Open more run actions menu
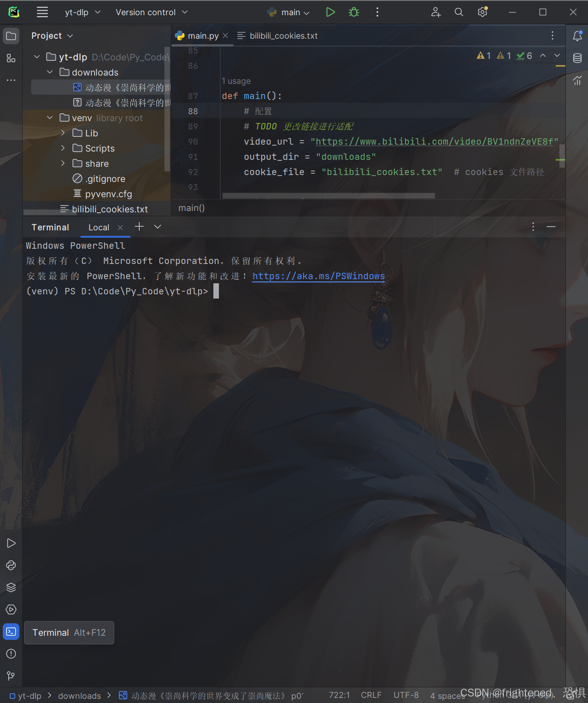 (x=377, y=12)
